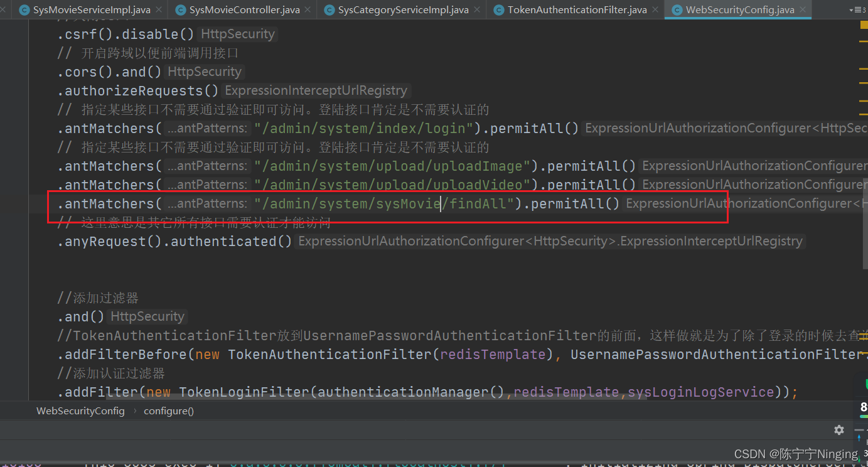The width and height of the screenshot is (868, 467).
Task: Click the HttpSecurity hint after csrf().disable()
Action: tap(238, 35)
